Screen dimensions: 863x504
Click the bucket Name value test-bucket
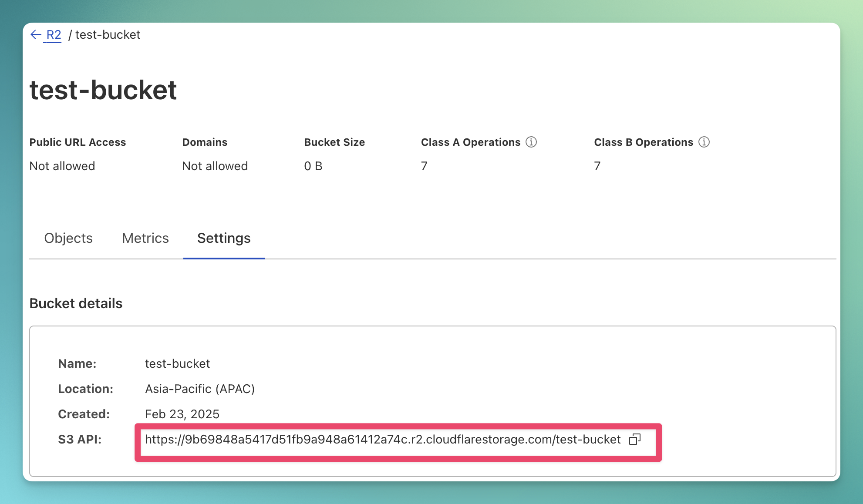(x=177, y=363)
